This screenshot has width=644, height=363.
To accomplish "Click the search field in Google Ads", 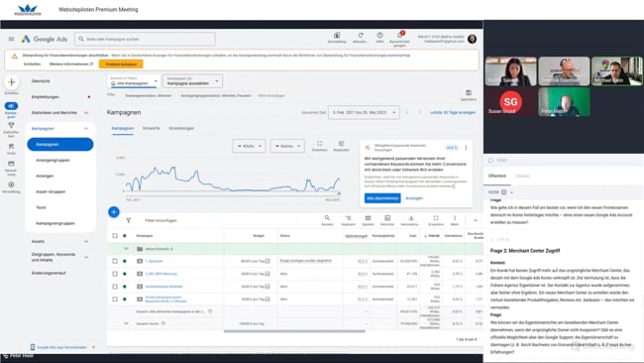I will point(145,39).
